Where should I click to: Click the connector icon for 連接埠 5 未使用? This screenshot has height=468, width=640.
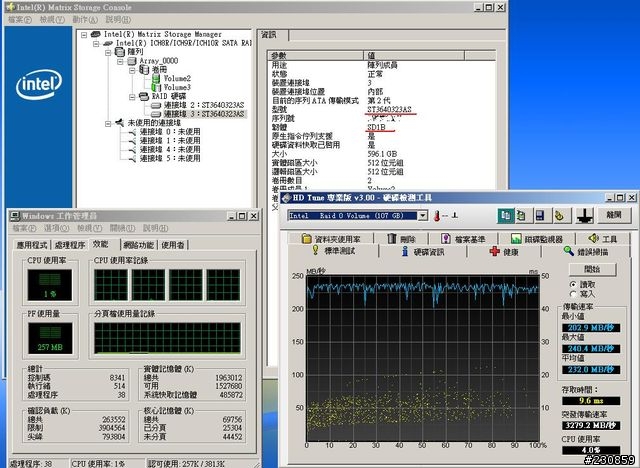(x=131, y=158)
